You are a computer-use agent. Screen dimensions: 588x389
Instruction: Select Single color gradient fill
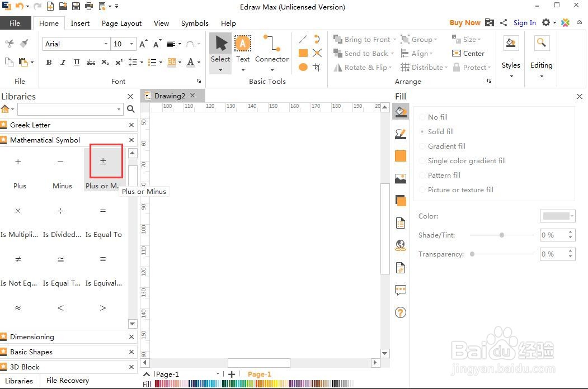pyautogui.click(x=463, y=161)
